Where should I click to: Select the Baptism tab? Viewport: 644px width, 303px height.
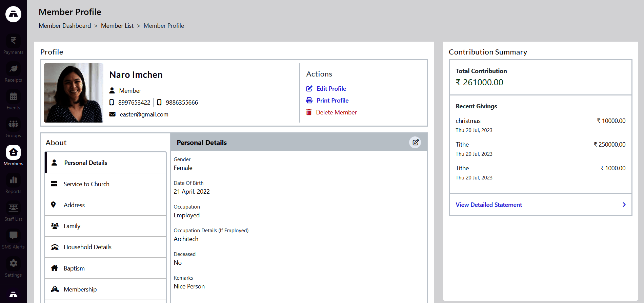(74, 268)
